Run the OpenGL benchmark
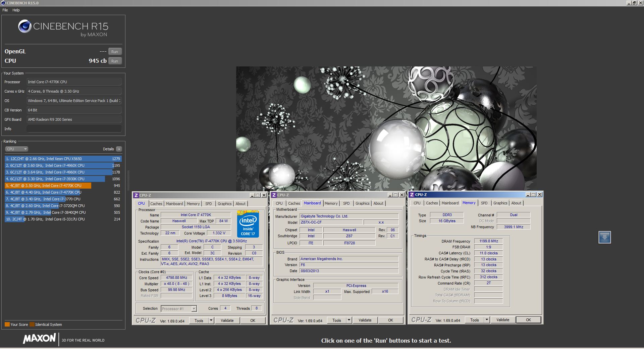The image size is (644, 349). click(x=115, y=52)
